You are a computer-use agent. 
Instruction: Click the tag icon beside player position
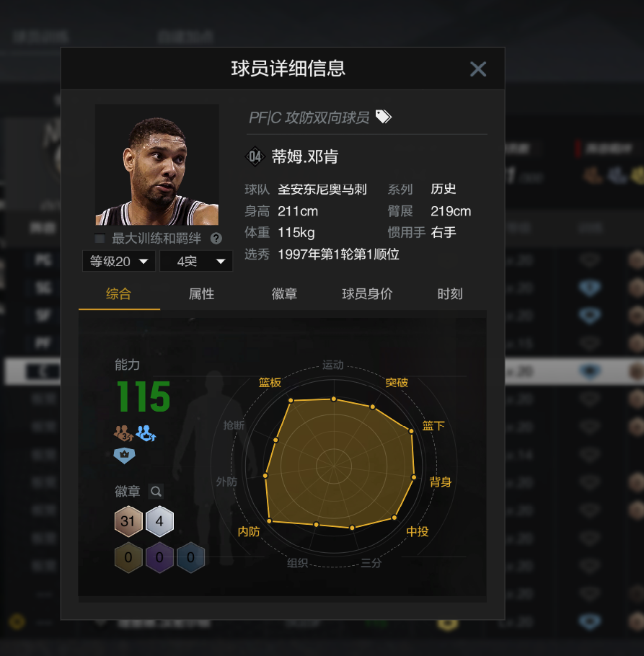[384, 116]
